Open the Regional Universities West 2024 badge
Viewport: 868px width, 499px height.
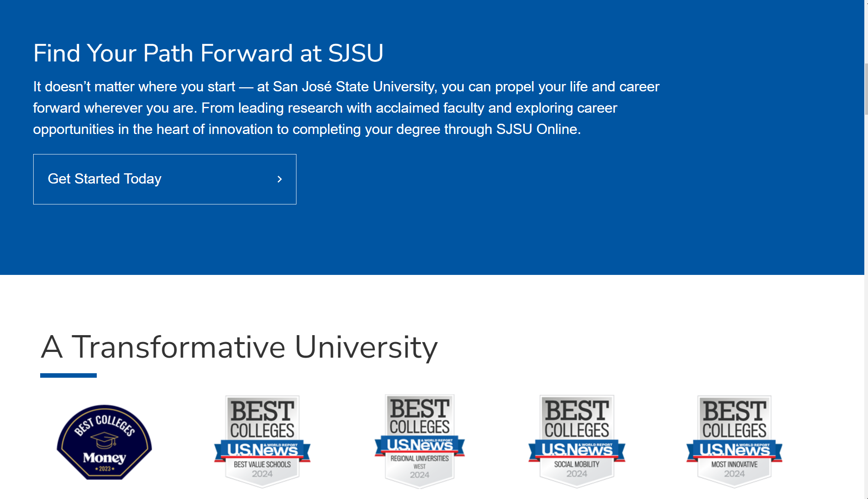[x=419, y=441]
